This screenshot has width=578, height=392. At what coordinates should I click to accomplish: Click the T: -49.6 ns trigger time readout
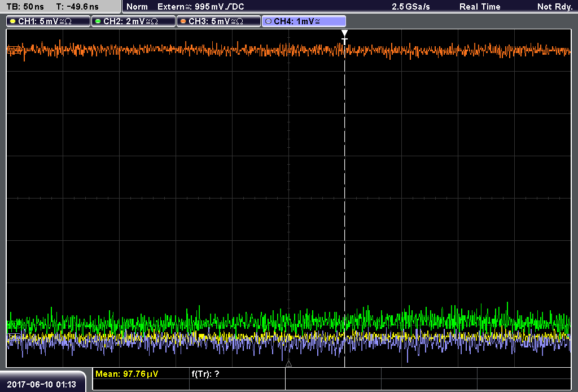point(77,7)
